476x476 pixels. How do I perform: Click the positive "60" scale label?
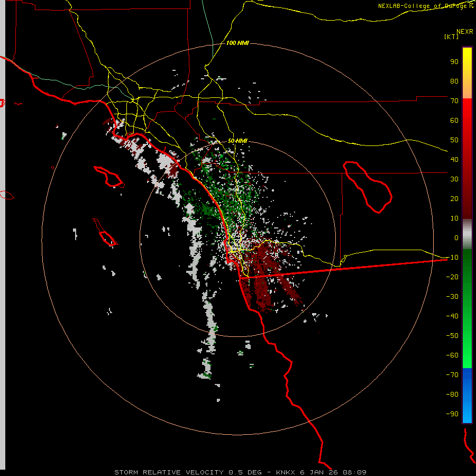click(x=454, y=121)
